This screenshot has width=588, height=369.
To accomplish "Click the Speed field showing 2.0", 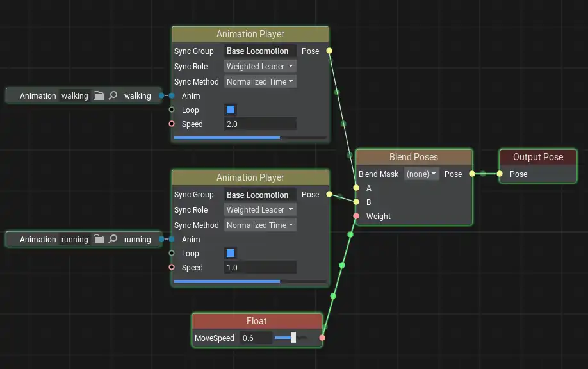I will coord(260,124).
